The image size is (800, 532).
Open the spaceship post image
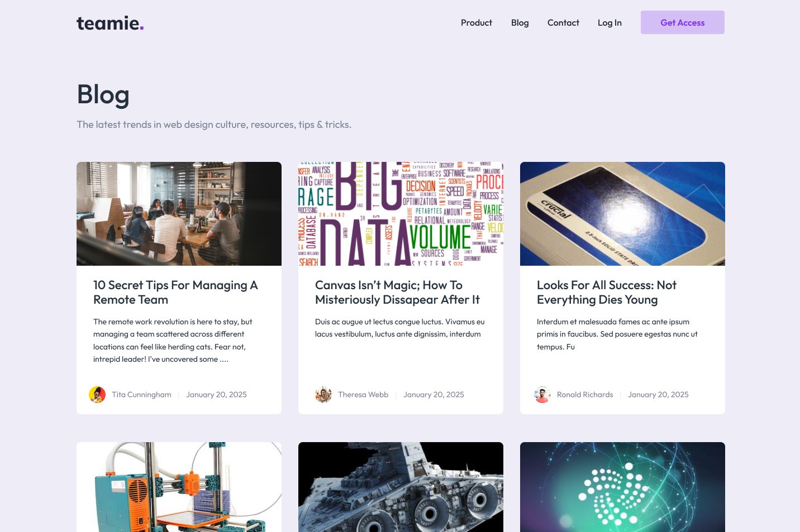click(401, 487)
